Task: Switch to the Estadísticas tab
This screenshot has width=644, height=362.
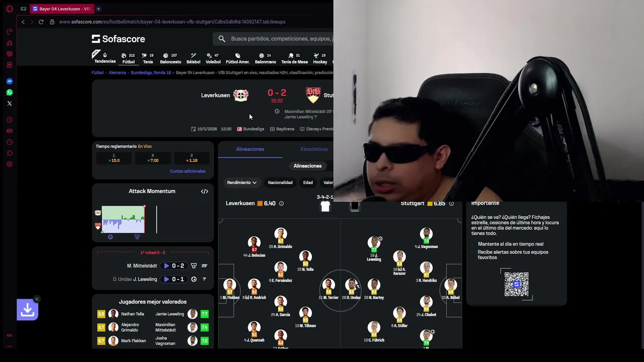Action: pyautogui.click(x=314, y=149)
